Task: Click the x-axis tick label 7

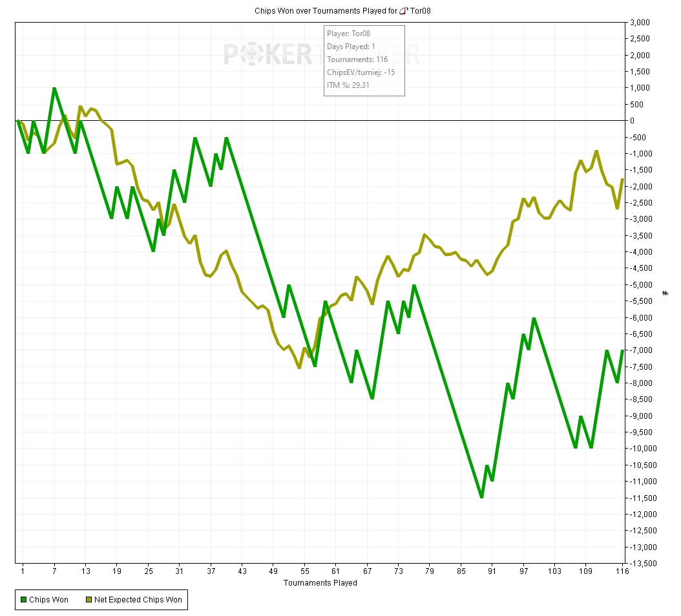Action: tap(54, 571)
